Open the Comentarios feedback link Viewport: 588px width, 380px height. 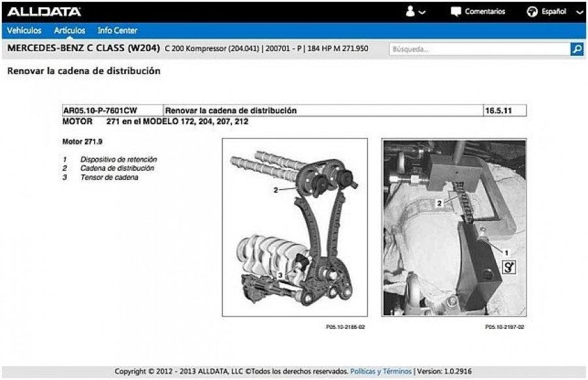(485, 12)
